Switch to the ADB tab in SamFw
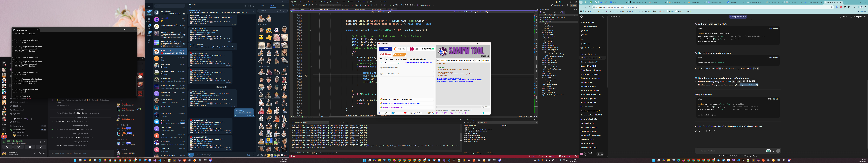 coord(392,59)
